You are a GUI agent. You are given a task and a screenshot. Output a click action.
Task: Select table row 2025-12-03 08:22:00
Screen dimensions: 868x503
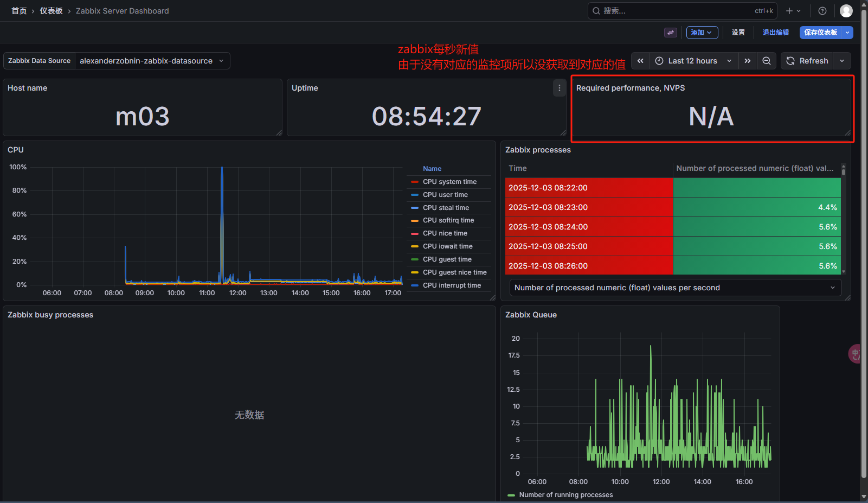673,188
